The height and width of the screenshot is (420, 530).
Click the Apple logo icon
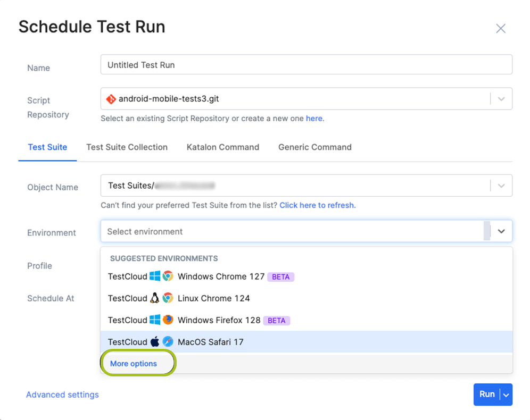155,342
